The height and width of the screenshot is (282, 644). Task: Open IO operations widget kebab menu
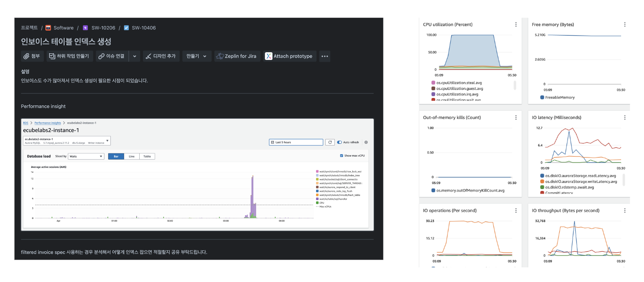click(x=516, y=211)
